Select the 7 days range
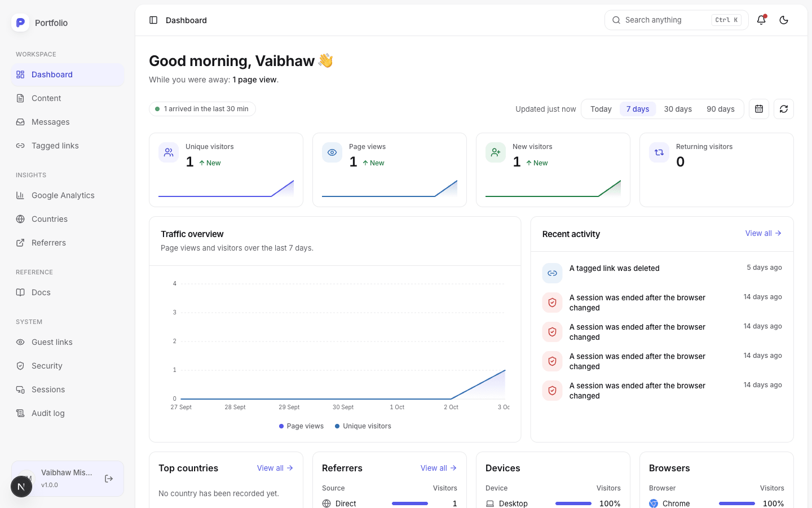The width and height of the screenshot is (812, 508). [638, 109]
